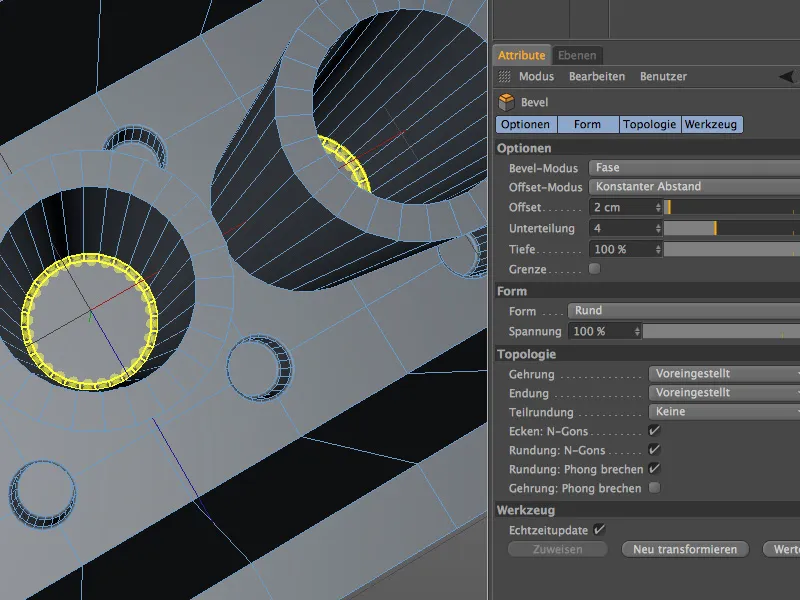This screenshot has height=600, width=800.
Task: Adjust the Tiefe slider
Action: click(732, 249)
